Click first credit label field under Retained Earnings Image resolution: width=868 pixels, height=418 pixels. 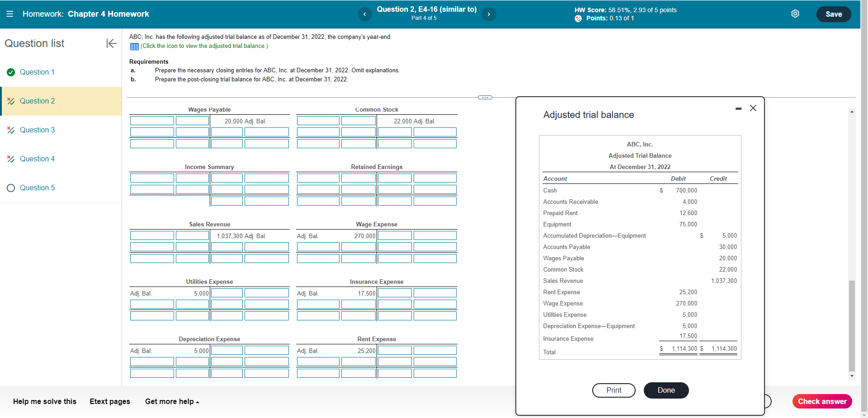(x=435, y=178)
